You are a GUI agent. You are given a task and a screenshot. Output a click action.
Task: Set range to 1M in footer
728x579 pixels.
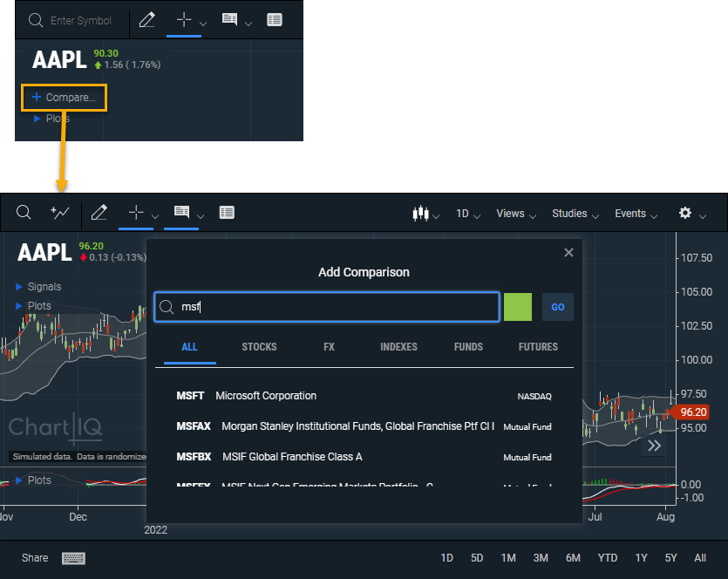pyautogui.click(x=508, y=558)
